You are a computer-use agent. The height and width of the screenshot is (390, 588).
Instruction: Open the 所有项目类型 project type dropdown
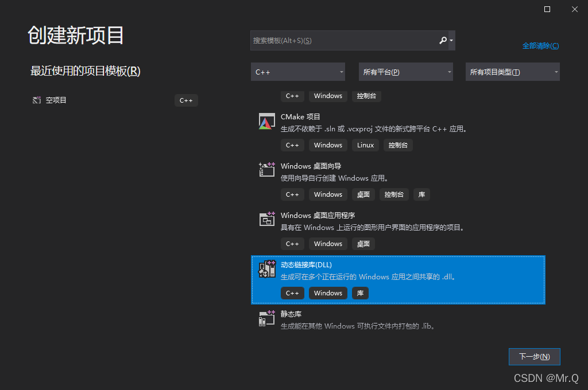point(512,71)
